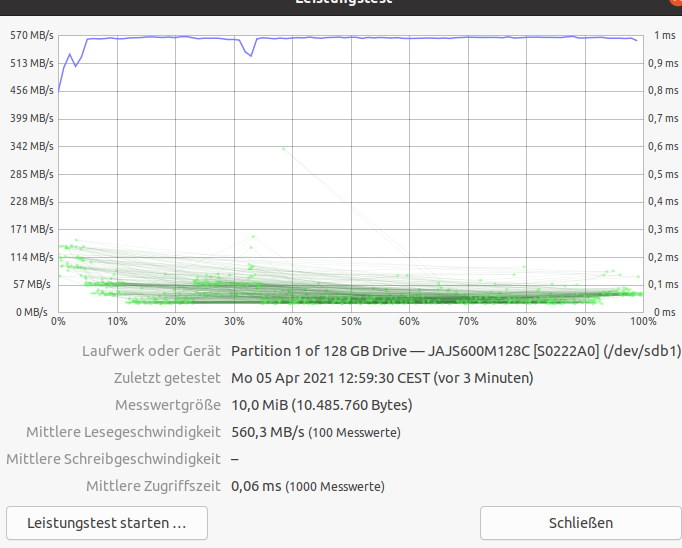Click the write speed dash value
The width and height of the screenshot is (682, 548).
click(x=235, y=459)
